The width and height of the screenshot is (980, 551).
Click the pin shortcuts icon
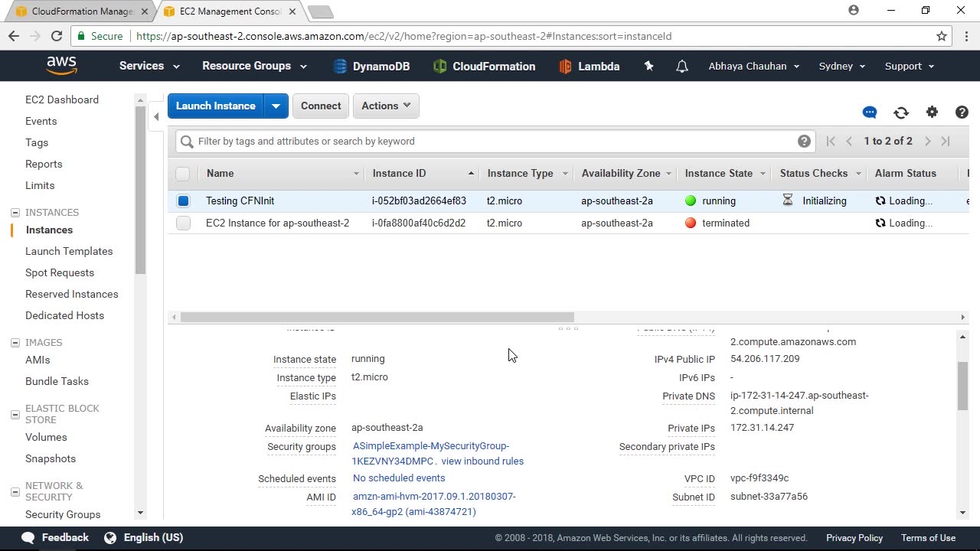pyautogui.click(x=648, y=66)
